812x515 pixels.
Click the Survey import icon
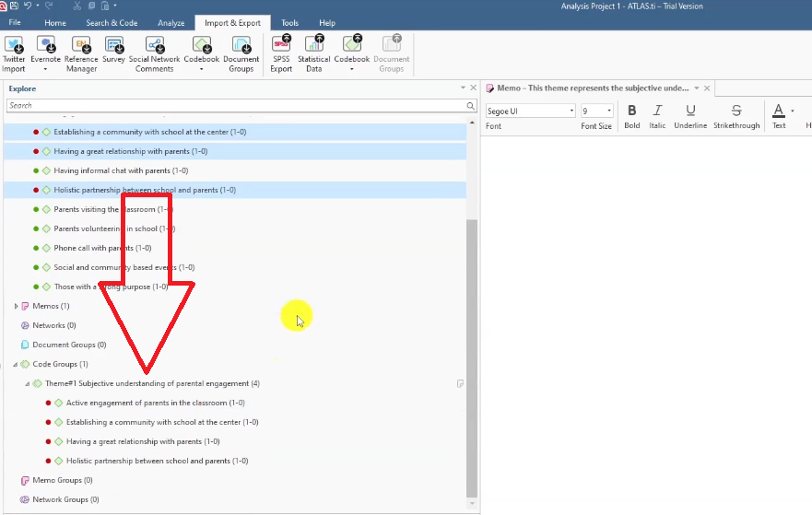click(113, 46)
